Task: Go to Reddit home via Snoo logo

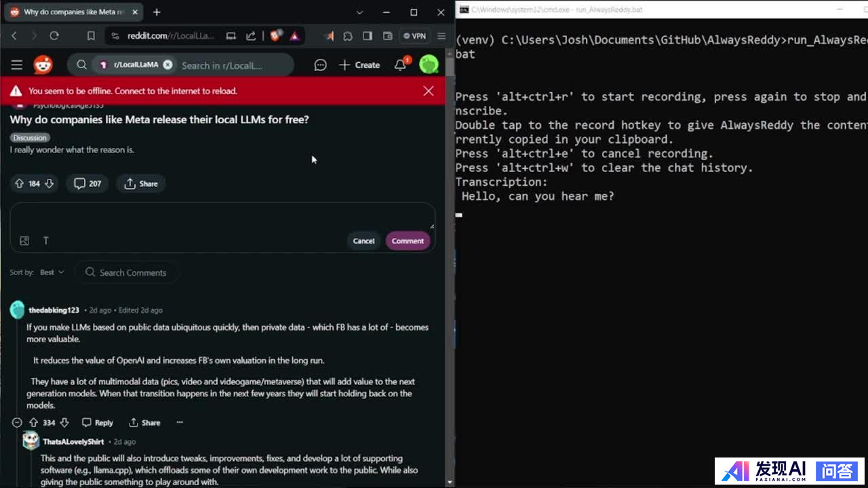Action: [43, 65]
